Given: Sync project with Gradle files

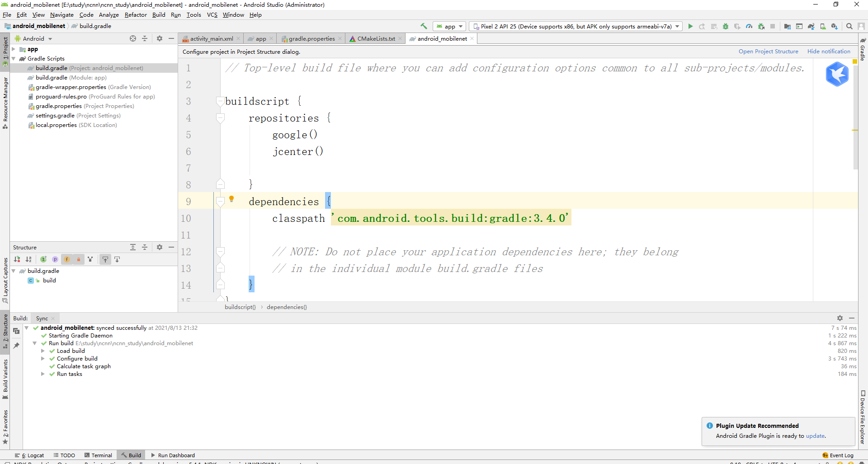Looking at the screenshot, I should click(x=812, y=26).
